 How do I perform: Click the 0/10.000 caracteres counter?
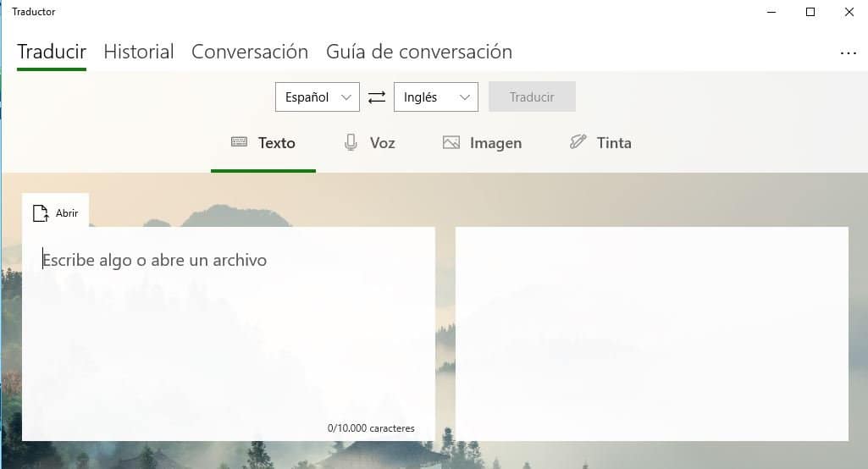point(371,428)
